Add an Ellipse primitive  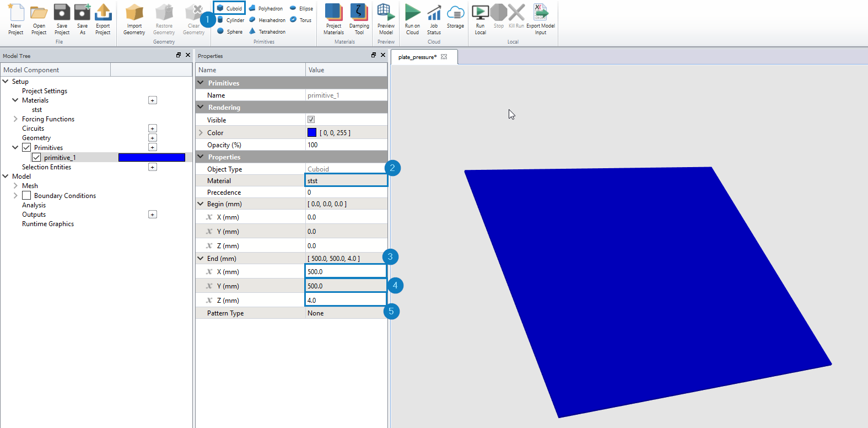[x=301, y=8]
